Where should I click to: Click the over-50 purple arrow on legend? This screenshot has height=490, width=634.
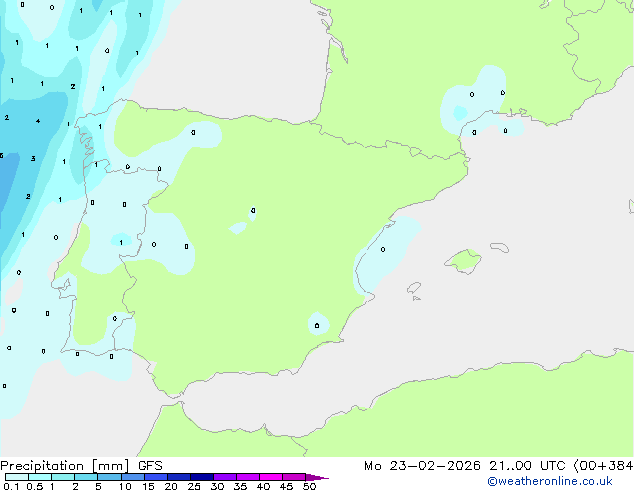point(317,477)
